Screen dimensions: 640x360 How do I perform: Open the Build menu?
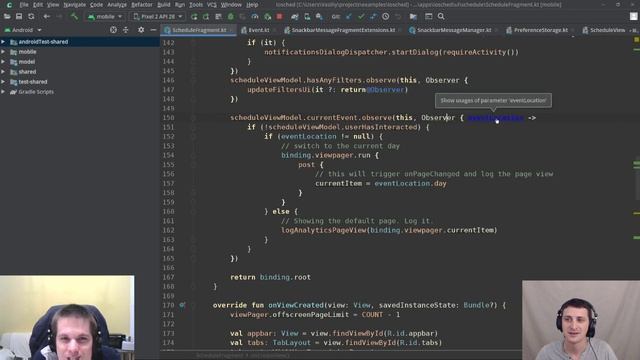164,5
